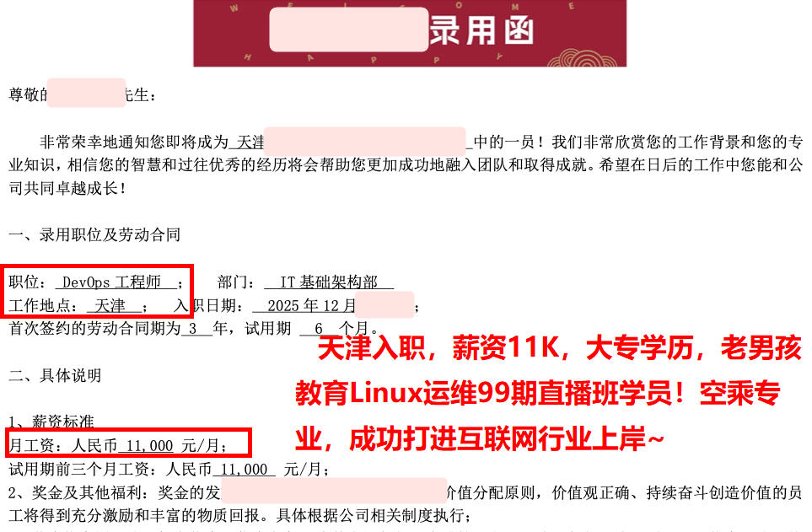Click the 月工资 人民币 11,000 line
This screenshot has height=532, width=812.
pyautogui.click(x=118, y=445)
